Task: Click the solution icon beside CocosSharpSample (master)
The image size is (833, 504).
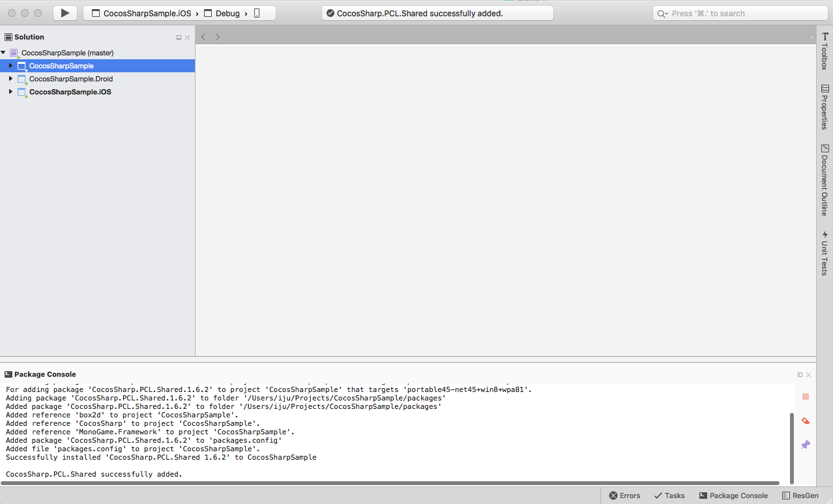Action: [x=14, y=53]
